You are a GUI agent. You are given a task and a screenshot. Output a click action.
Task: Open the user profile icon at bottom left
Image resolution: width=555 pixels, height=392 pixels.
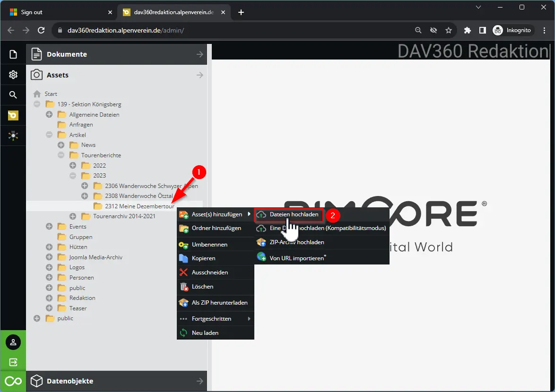[x=13, y=342]
